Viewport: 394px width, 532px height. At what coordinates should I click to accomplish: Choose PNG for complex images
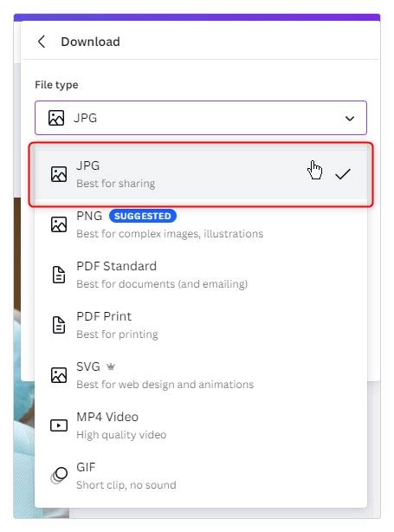pyautogui.click(x=201, y=224)
